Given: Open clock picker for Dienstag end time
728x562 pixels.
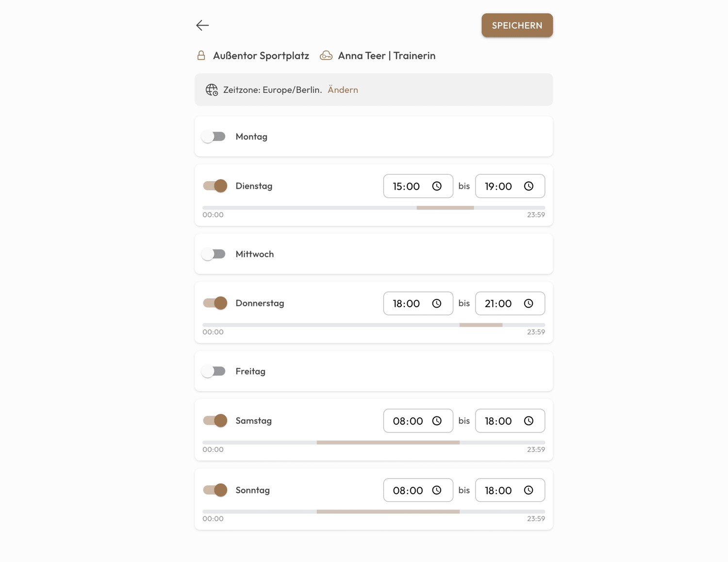Looking at the screenshot, I should coord(529,186).
